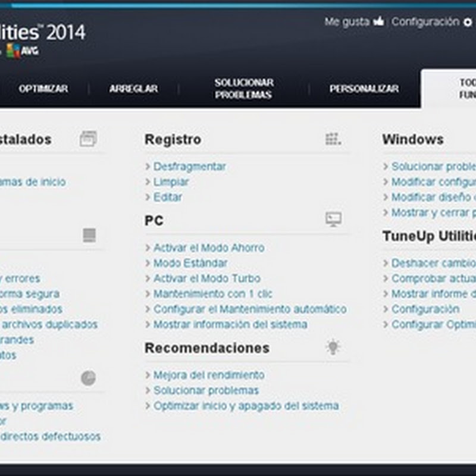
Task: Open the Solucionar Problemas tab
Action: tap(244, 89)
